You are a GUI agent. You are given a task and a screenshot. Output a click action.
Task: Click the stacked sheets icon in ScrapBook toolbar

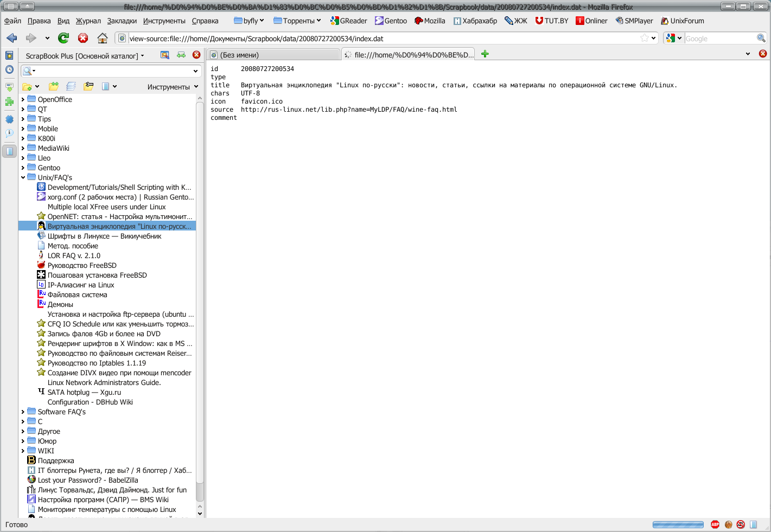pyautogui.click(x=71, y=86)
